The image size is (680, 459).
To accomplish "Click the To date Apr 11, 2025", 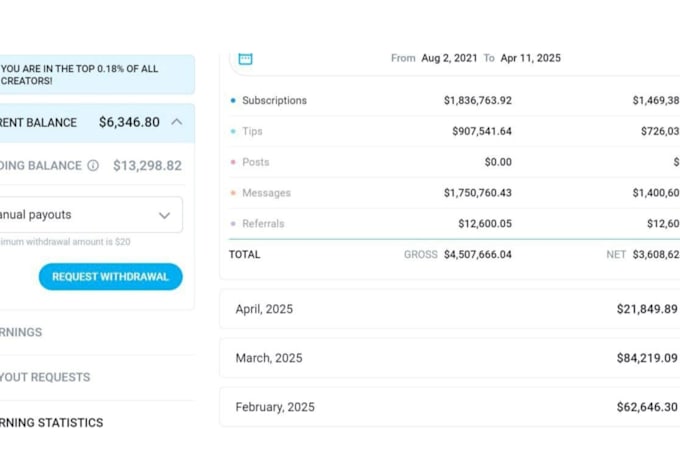I will (530, 58).
